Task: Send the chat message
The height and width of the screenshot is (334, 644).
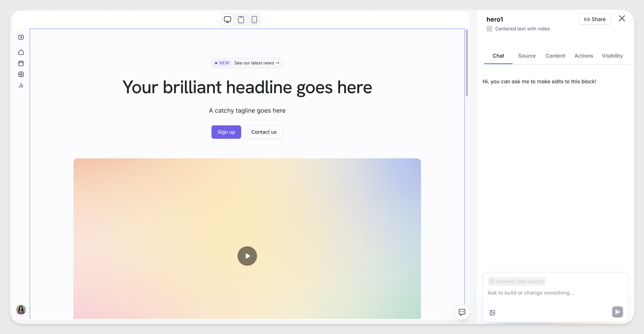Action: tap(617, 312)
